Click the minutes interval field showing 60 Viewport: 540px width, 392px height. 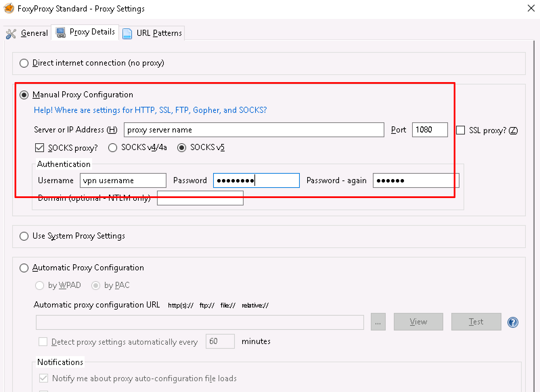click(x=220, y=341)
